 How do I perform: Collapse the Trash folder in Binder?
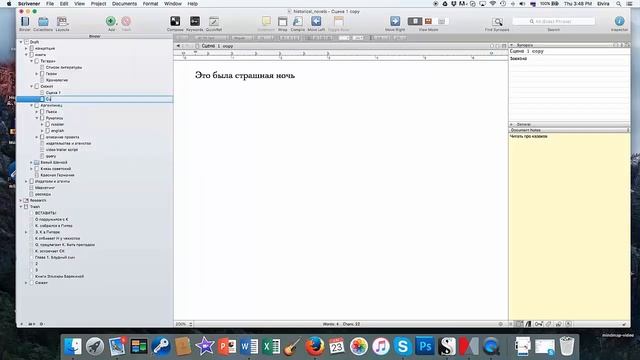coord(21,207)
